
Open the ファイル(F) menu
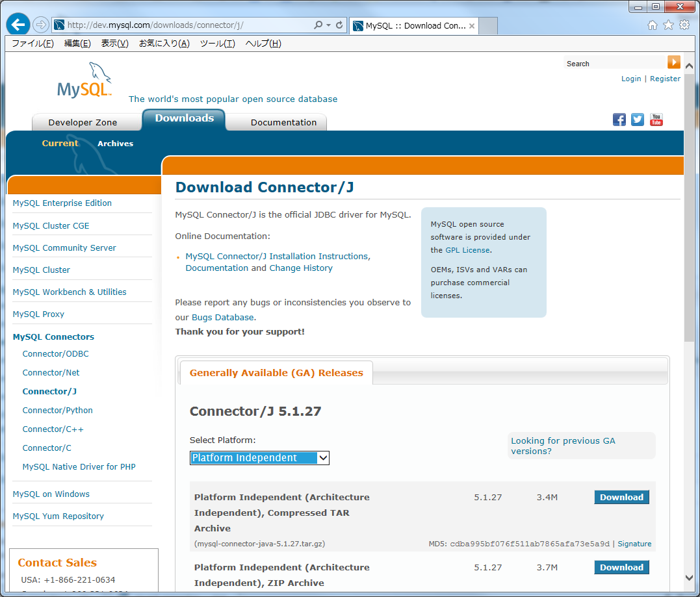32,44
